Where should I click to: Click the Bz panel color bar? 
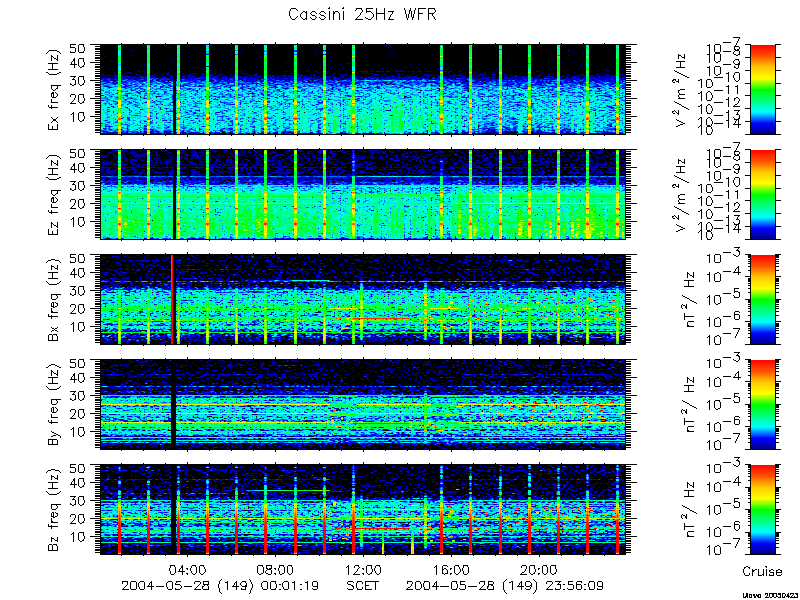pos(762,510)
